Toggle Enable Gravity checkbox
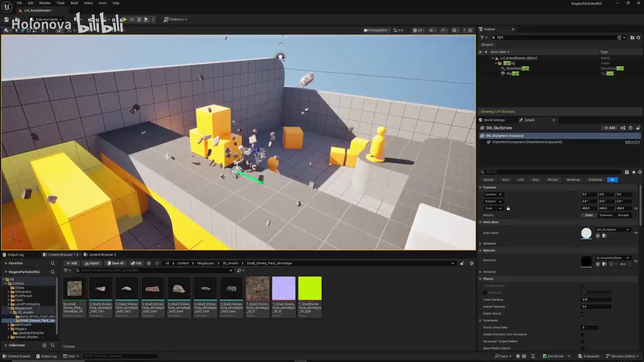This screenshot has width=644, height=362. pos(583,313)
